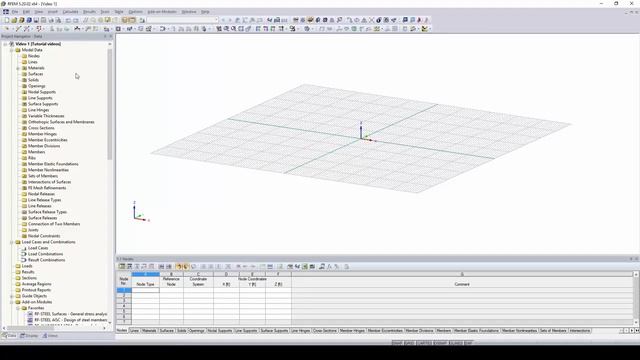Click the New model icon in the toolbar
The width and height of the screenshot is (640, 360).
(x=7, y=20)
